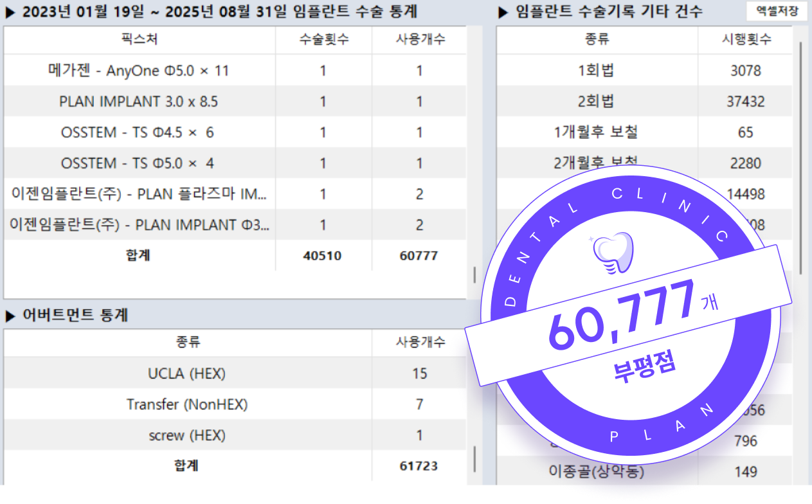Image resolution: width=812 pixels, height=504 pixels.
Task: Select the 2회법 statistics row
Action: click(x=595, y=101)
